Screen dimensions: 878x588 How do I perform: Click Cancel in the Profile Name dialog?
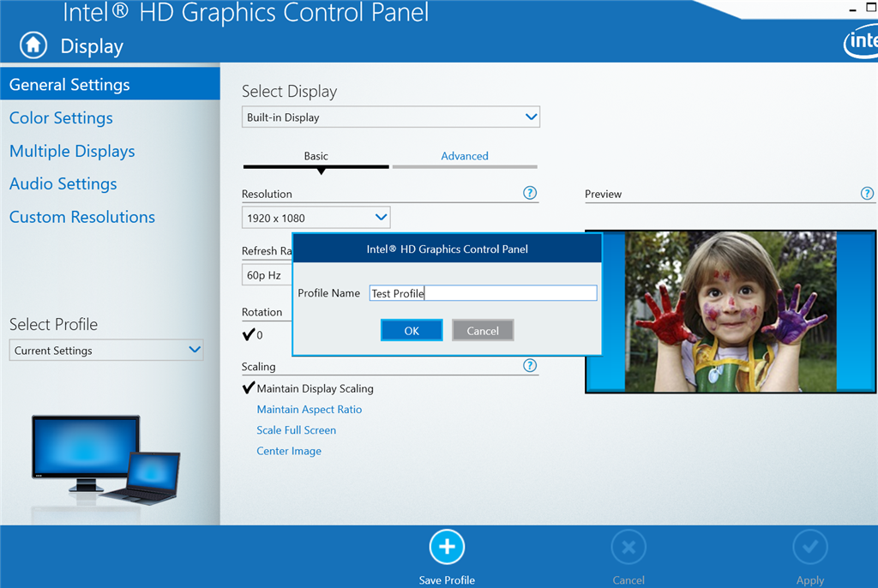[483, 330]
